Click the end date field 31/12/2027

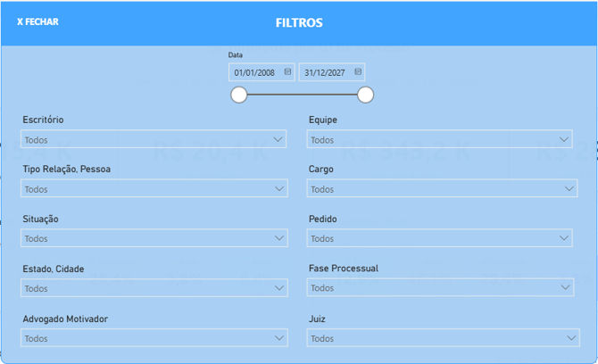tap(325, 72)
